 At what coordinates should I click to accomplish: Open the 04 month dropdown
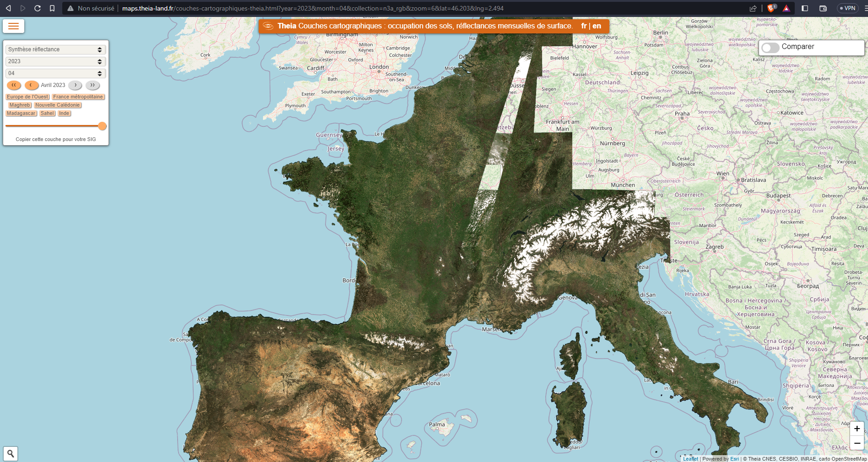tap(55, 73)
